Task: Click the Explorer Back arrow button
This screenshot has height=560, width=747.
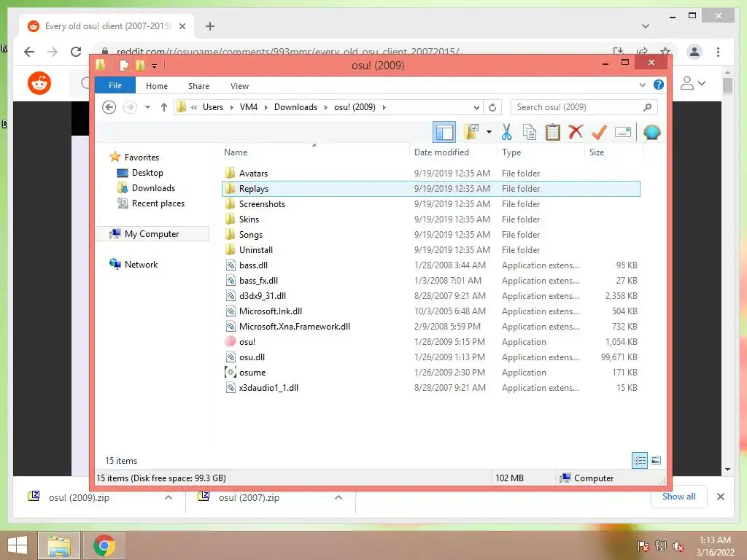Action: point(109,107)
